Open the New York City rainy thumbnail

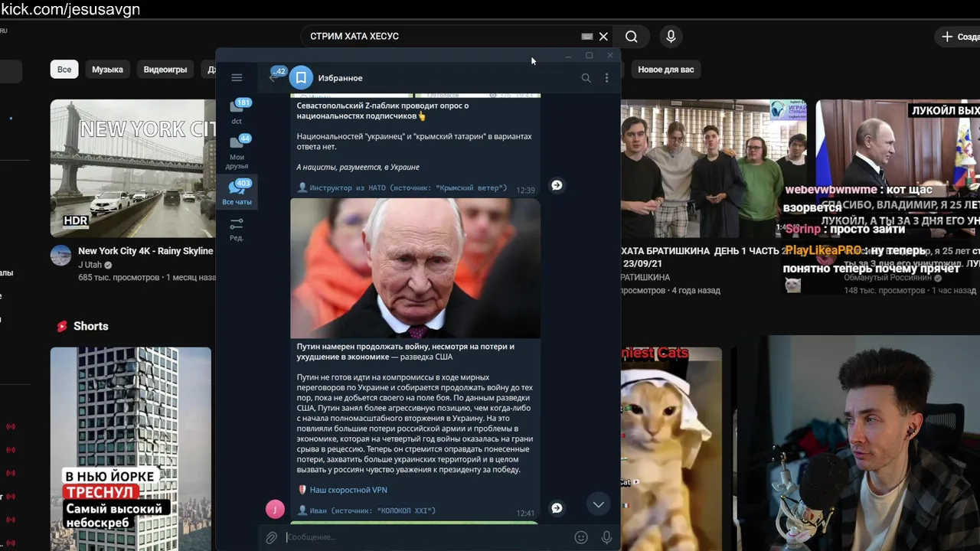pos(132,168)
